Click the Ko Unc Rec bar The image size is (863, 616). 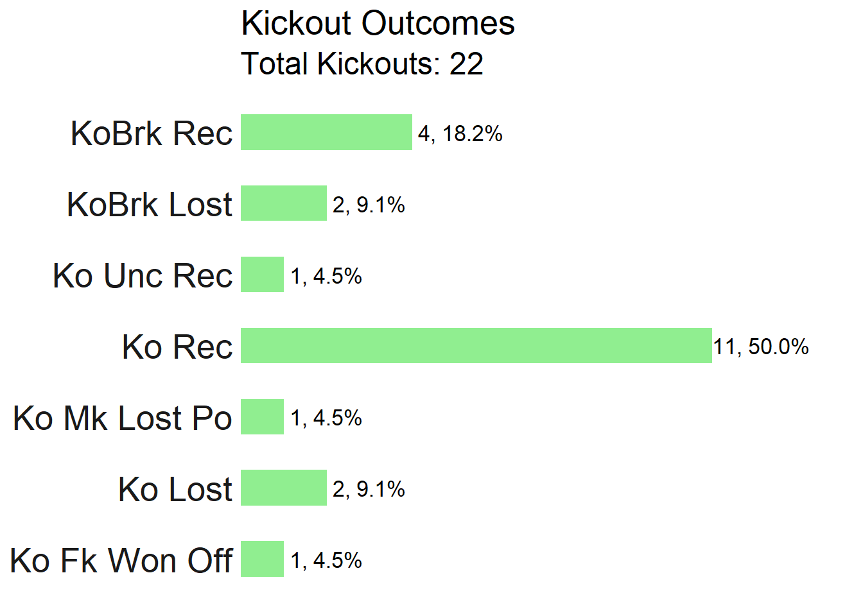tap(262, 274)
